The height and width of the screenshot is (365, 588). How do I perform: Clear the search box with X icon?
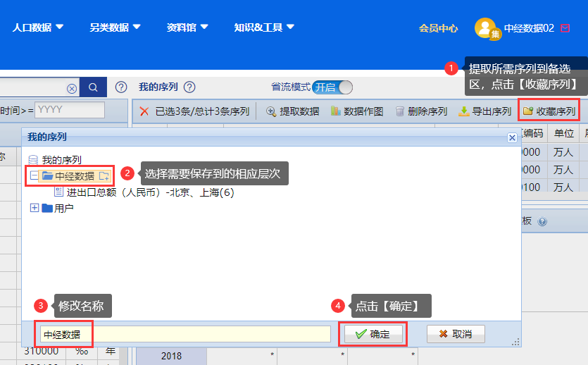(x=72, y=88)
